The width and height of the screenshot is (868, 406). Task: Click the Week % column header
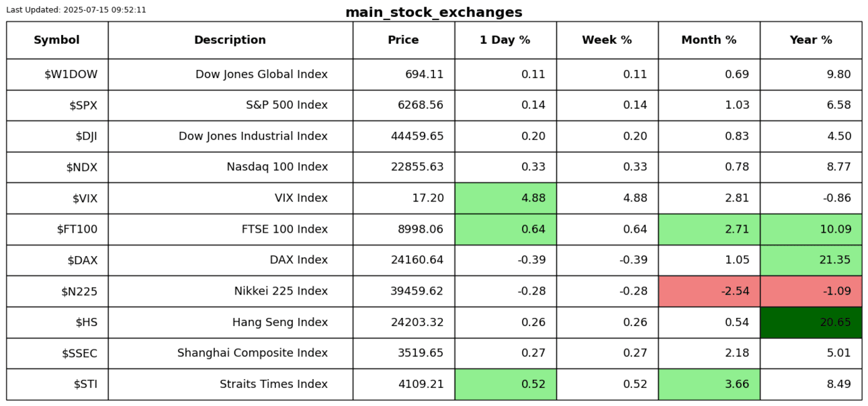click(x=607, y=40)
